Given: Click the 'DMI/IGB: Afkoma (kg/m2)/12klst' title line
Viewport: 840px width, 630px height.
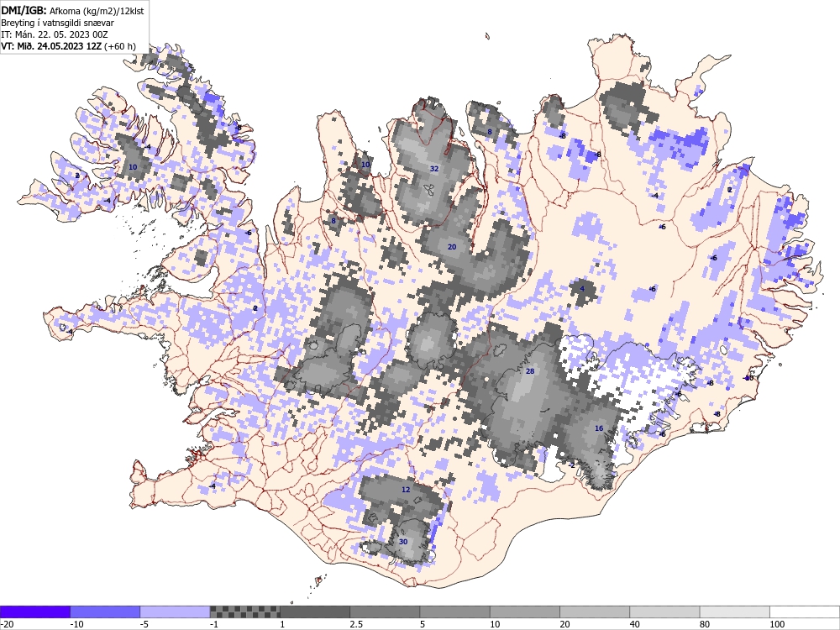Looking at the screenshot, I should 72,11.
